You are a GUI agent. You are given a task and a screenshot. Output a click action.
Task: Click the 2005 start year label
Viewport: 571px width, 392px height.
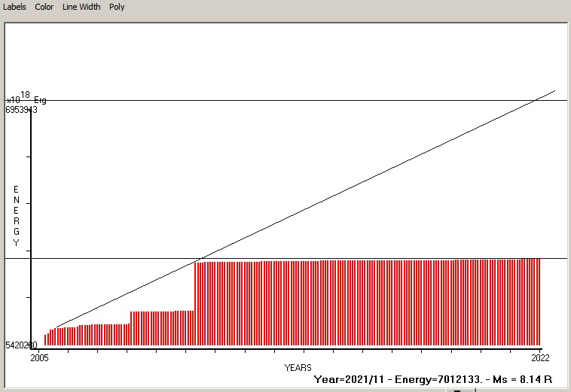pyautogui.click(x=39, y=357)
